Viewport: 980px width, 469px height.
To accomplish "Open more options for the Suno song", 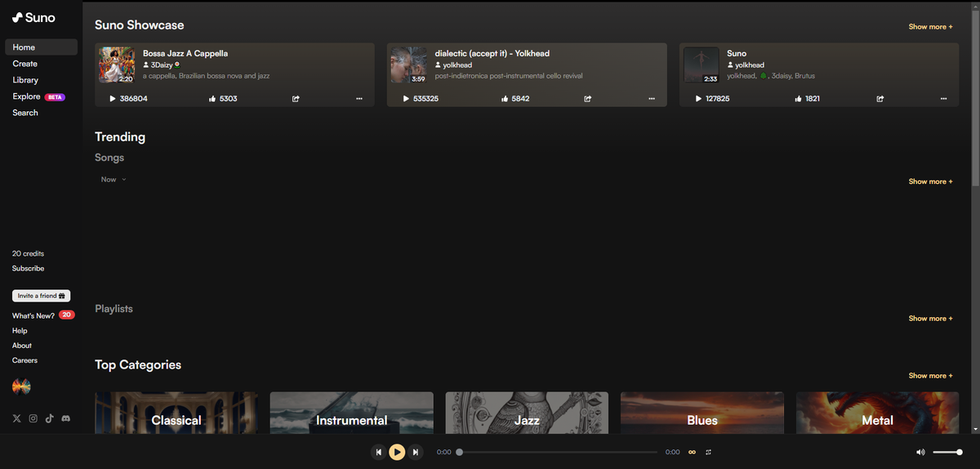I will (x=943, y=99).
